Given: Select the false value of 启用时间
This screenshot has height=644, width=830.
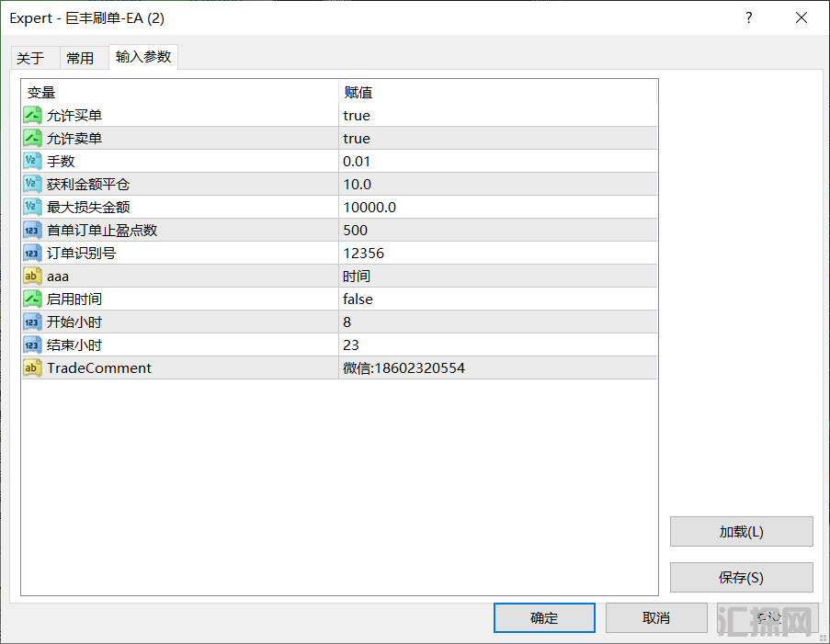Looking at the screenshot, I should coord(358,299).
